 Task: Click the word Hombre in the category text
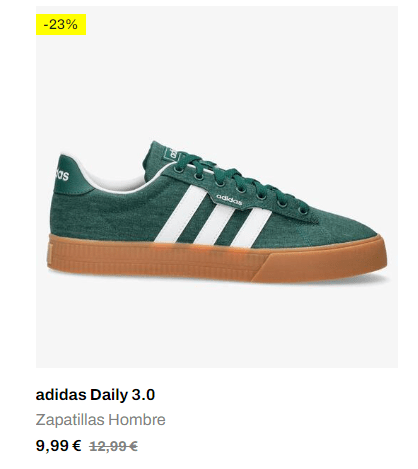[x=137, y=420]
